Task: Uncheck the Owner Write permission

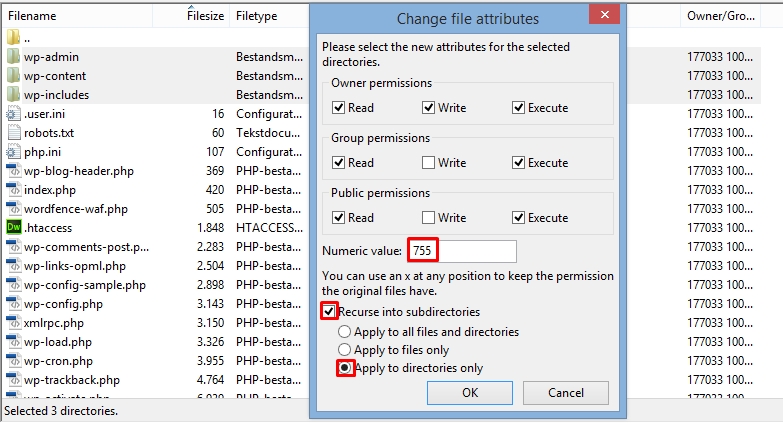Action: (428, 107)
